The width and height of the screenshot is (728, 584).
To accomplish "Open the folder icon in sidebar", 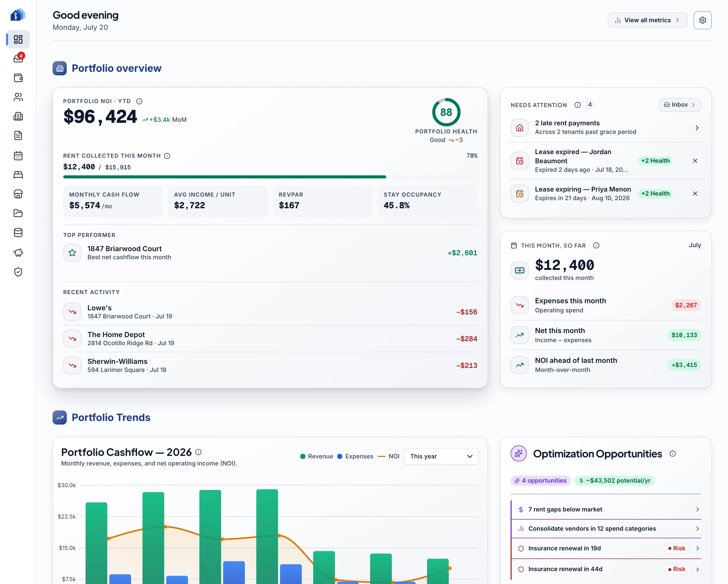I will 18,213.
